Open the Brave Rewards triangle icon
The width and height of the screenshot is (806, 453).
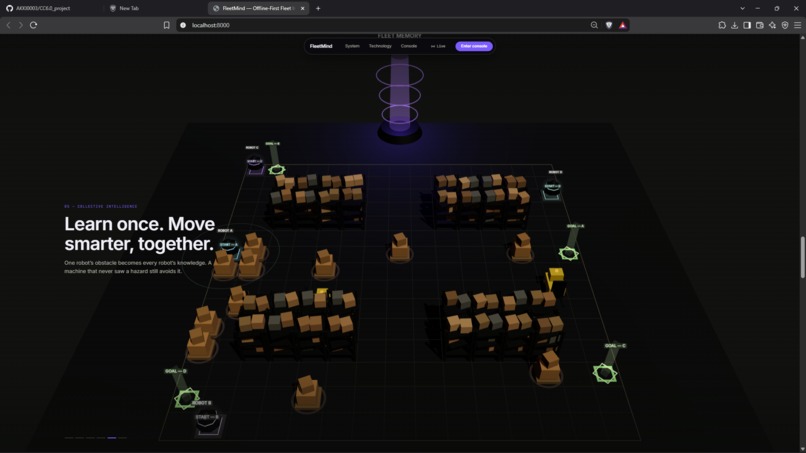pyautogui.click(x=622, y=25)
